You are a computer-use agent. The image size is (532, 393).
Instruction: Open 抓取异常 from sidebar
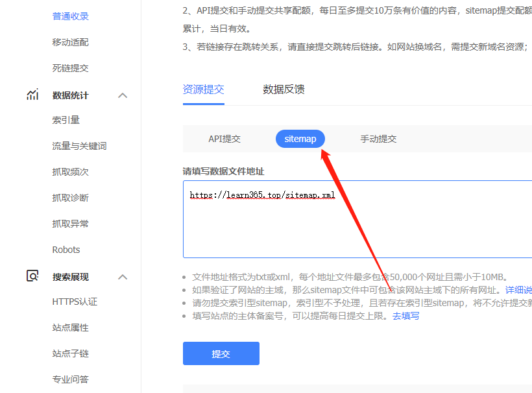pyautogui.click(x=70, y=224)
